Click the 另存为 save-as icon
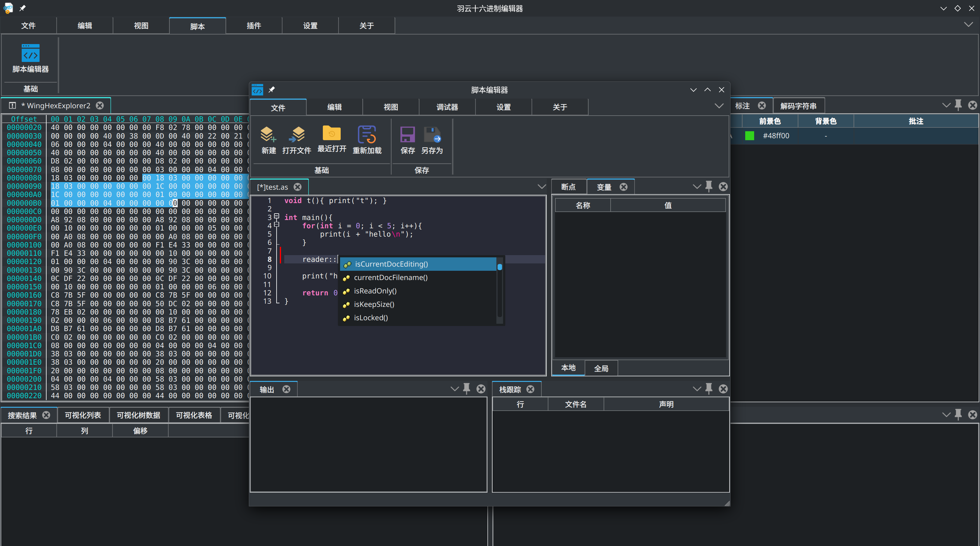 [432, 140]
